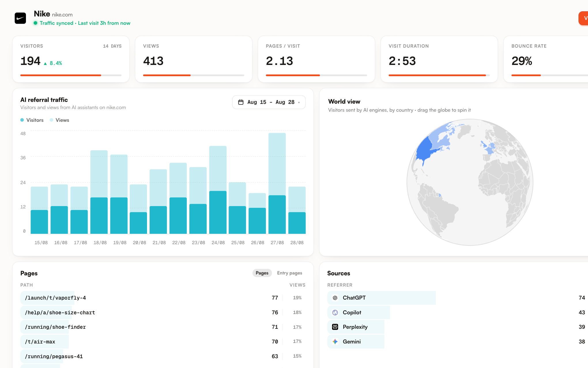Click the 63 views count for pegasus-41
This screenshot has height=368, width=588.
point(275,356)
